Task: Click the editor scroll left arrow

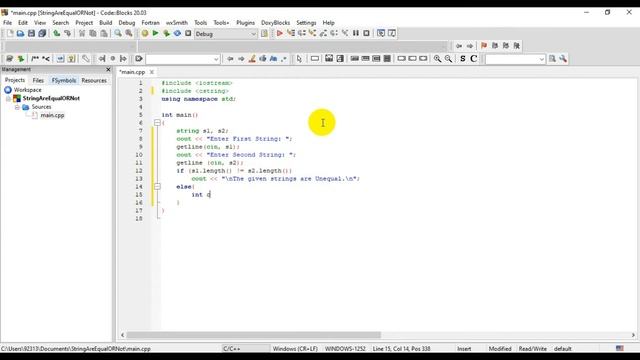Action: tap(122, 335)
